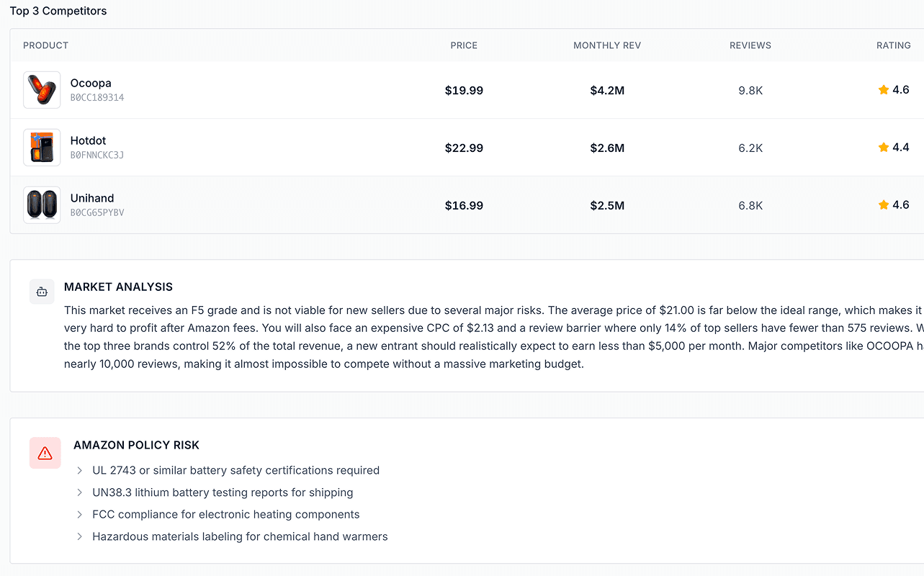The height and width of the screenshot is (576, 924).
Task: Click the 4.4 rating value for Hotdot
Action: pyautogui.click(x=901, y=148)
